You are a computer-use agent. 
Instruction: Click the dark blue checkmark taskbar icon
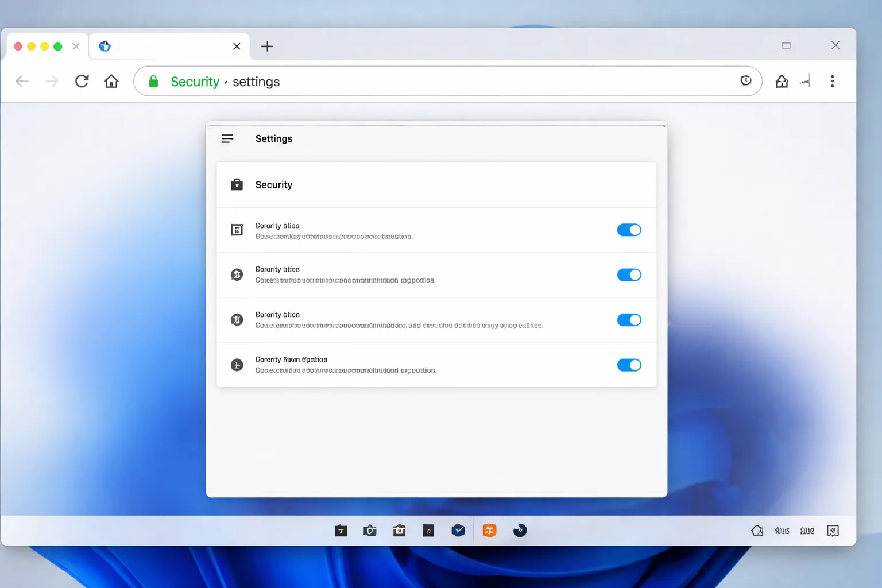pyautogui.click(x=458, y=530)
